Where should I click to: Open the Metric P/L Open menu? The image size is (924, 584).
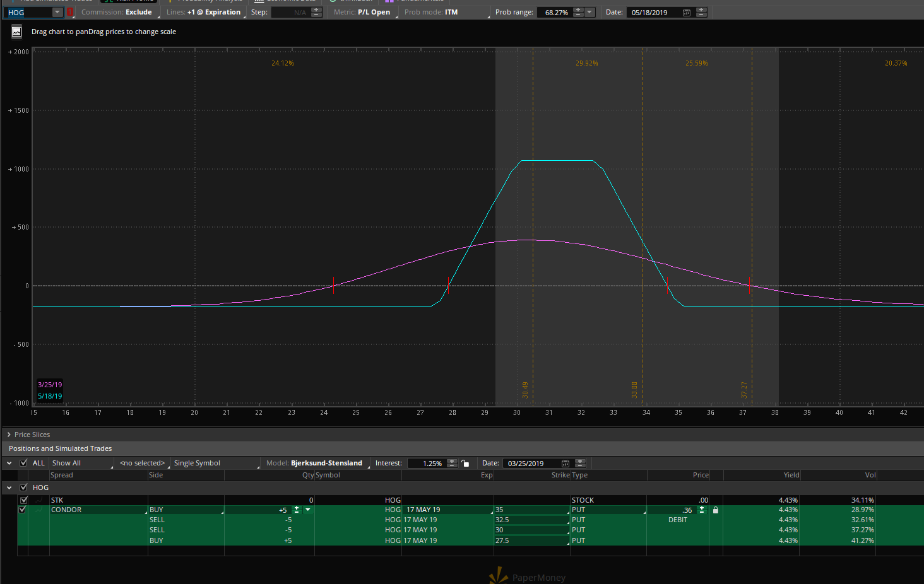point(373,12)
